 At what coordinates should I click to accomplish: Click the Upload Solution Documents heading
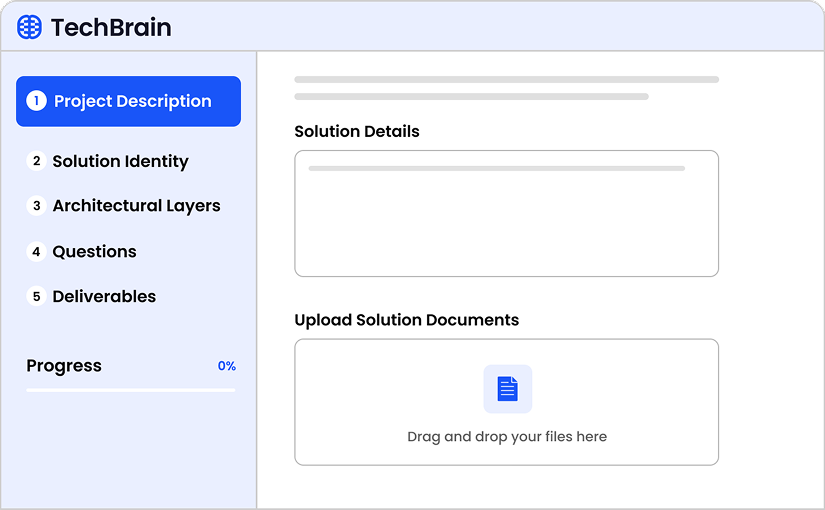coord(406,320)
